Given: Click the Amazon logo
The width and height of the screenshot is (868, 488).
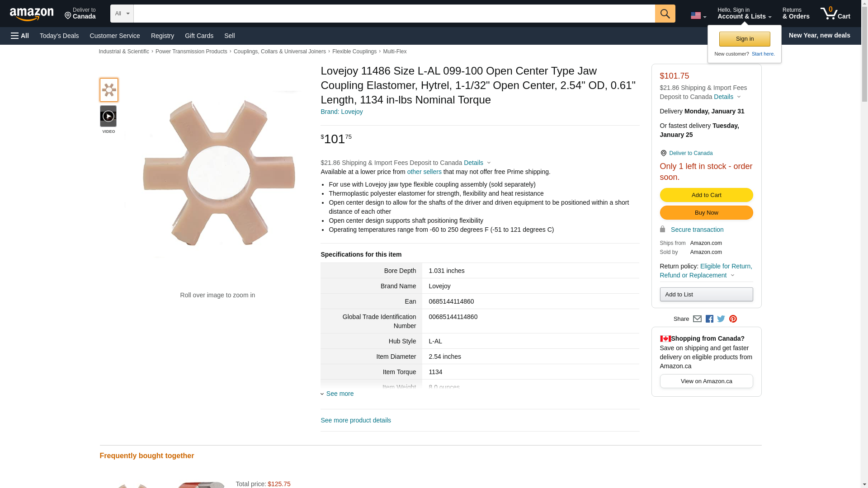Looking at the screenshot, I should (x=32, y=14).
